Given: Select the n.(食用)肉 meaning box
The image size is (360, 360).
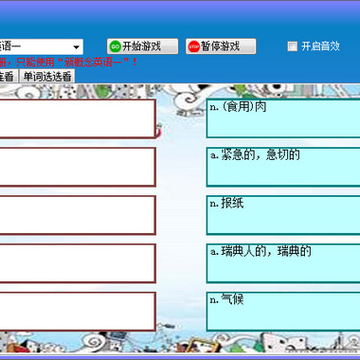Looking at the screenshot, I should 283,118.
